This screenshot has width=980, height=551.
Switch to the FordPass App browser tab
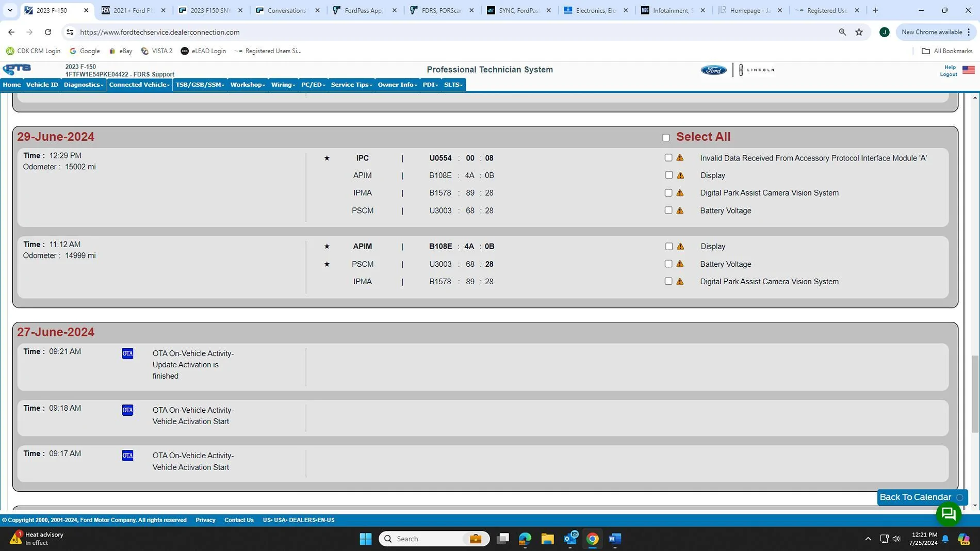click(x=365, y=10)
